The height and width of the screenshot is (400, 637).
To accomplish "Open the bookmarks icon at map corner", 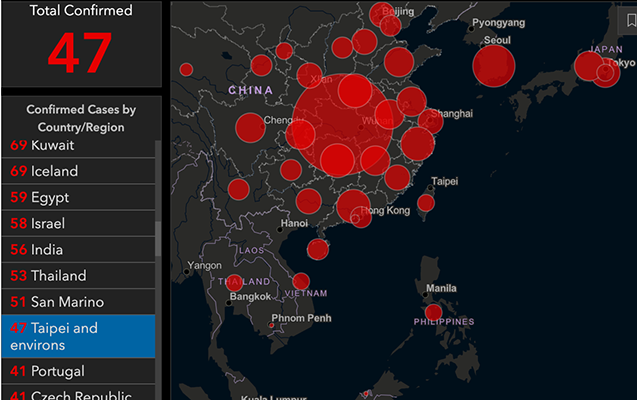I will click(630, 20).
